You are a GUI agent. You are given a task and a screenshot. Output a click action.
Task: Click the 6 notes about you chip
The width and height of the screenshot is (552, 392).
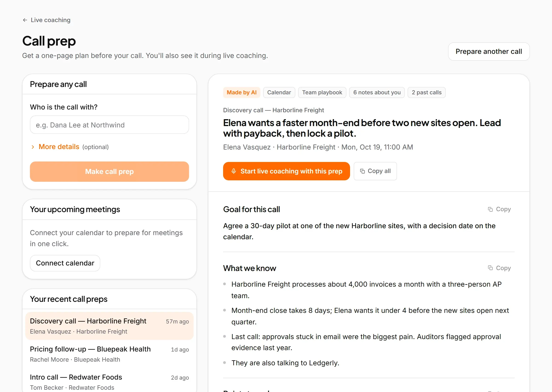[x=377, y=92]
